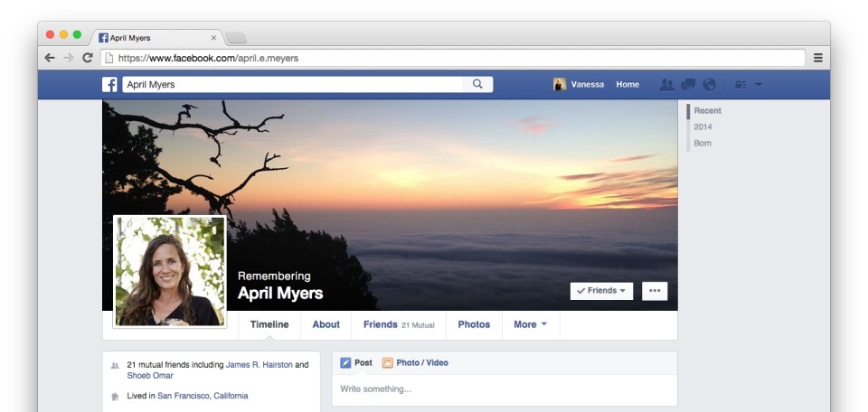Screen dimensions: 868x412
Task: Open the notifications globe icon
Action: pyautogui.click(x=709, y=85)
